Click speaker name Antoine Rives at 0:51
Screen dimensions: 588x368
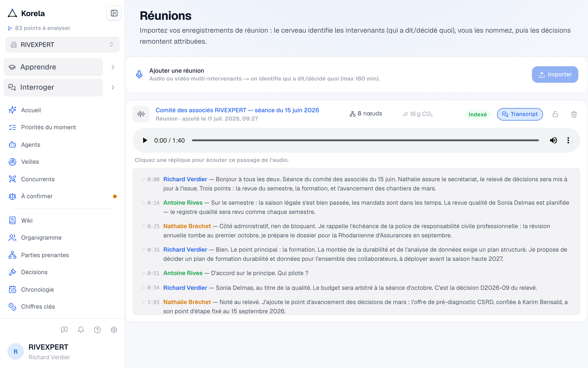[x=183, y=273]
